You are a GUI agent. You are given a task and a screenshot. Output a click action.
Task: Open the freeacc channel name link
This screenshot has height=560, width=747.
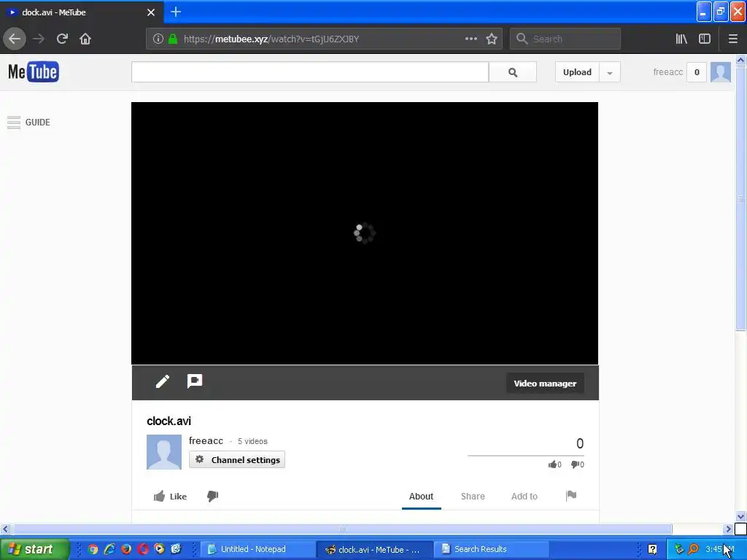[206, 440]
